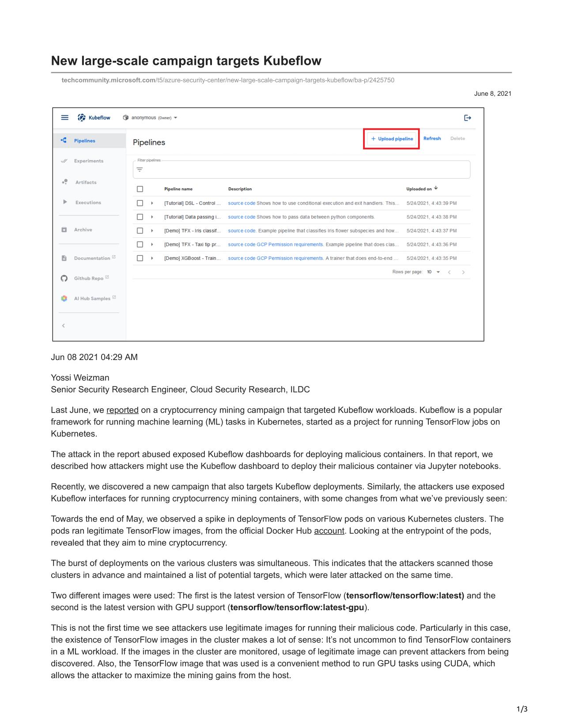Click the Pipeline name column header
The height and width of the screenshot is (728, 563).
point(178,189)
